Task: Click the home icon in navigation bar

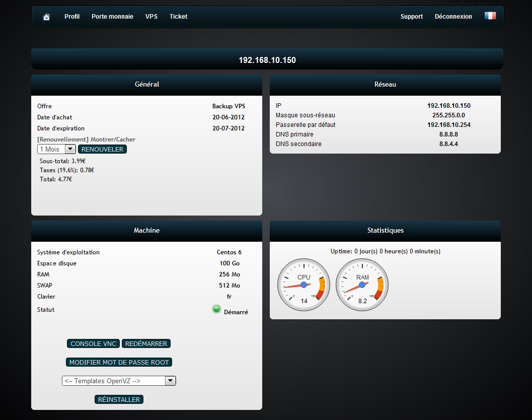Action: (46, 17)
